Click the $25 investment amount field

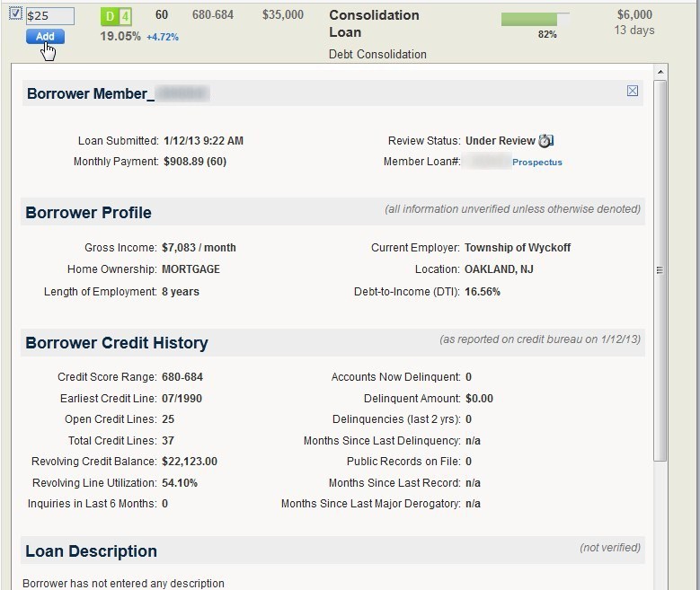pos(50,16)
